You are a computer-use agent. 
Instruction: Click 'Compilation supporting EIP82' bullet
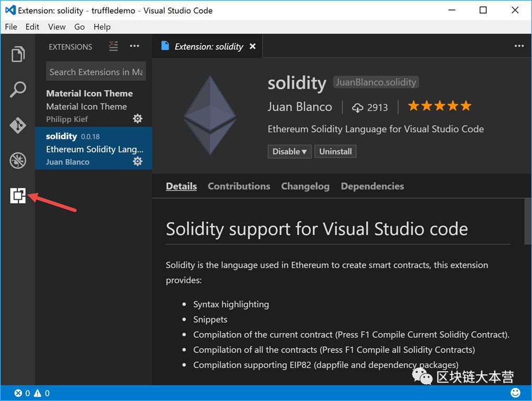[325, 365]
